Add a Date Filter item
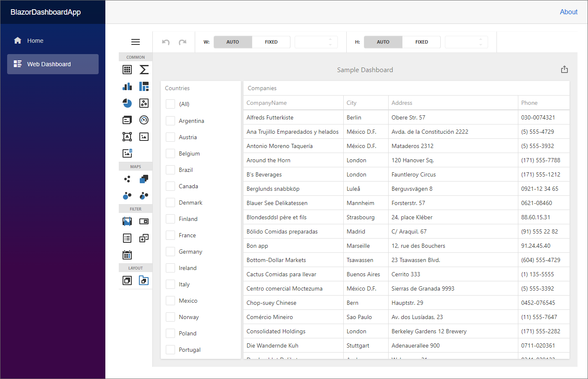 coord(127,255)
